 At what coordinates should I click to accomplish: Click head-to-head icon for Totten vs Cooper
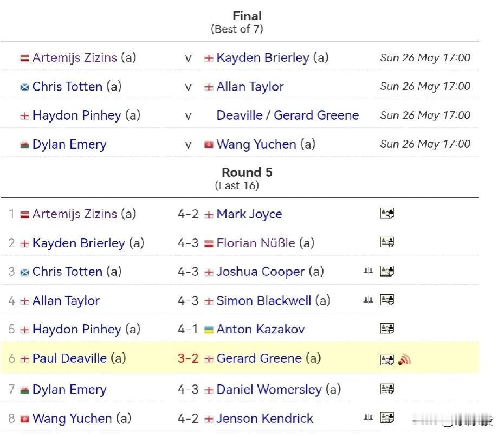tap(369, 271)
